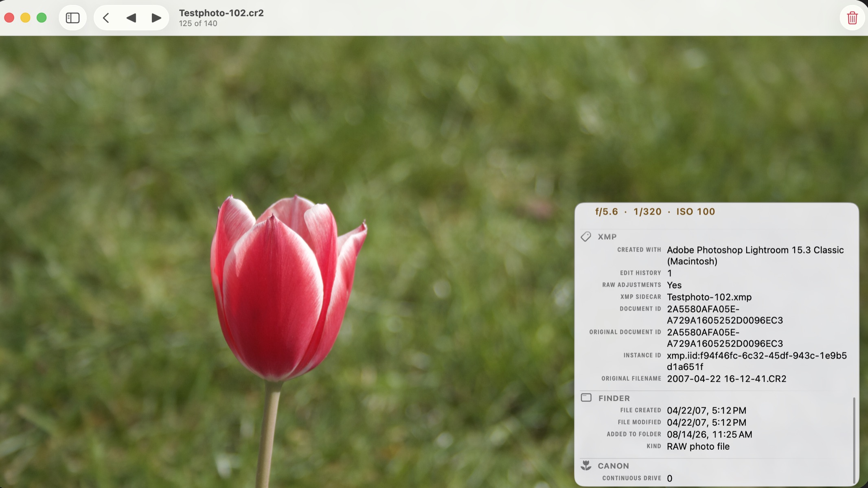Click the info panel vertical scrollbar
This screenshot has height=488, width=868.
pos(854,440)
